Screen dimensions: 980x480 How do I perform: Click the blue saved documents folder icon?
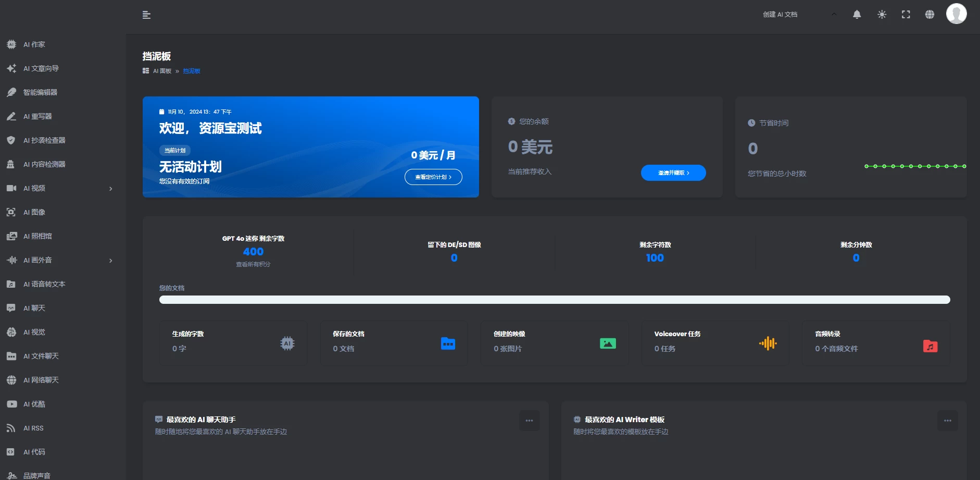click(448, 343)
